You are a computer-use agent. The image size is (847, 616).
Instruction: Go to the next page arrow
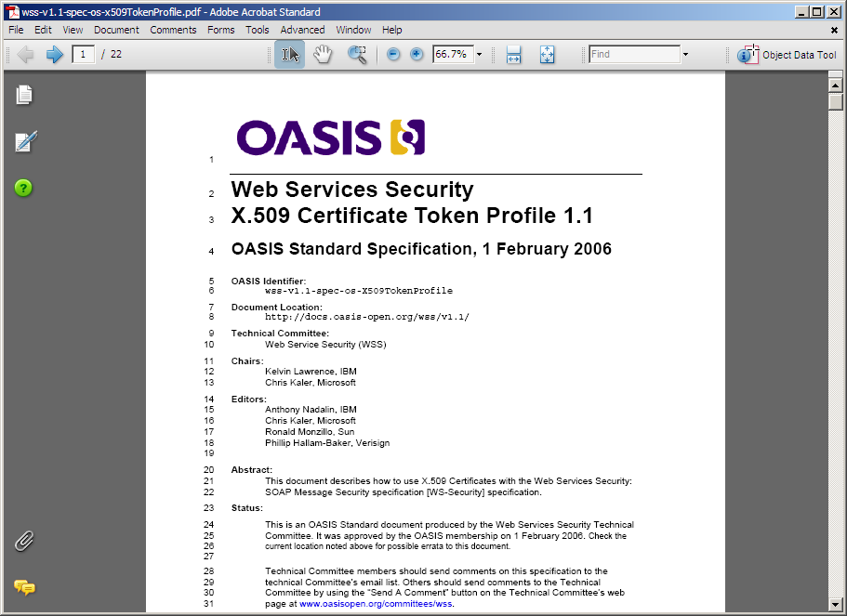pyautogui.click(x=55, y=54)
